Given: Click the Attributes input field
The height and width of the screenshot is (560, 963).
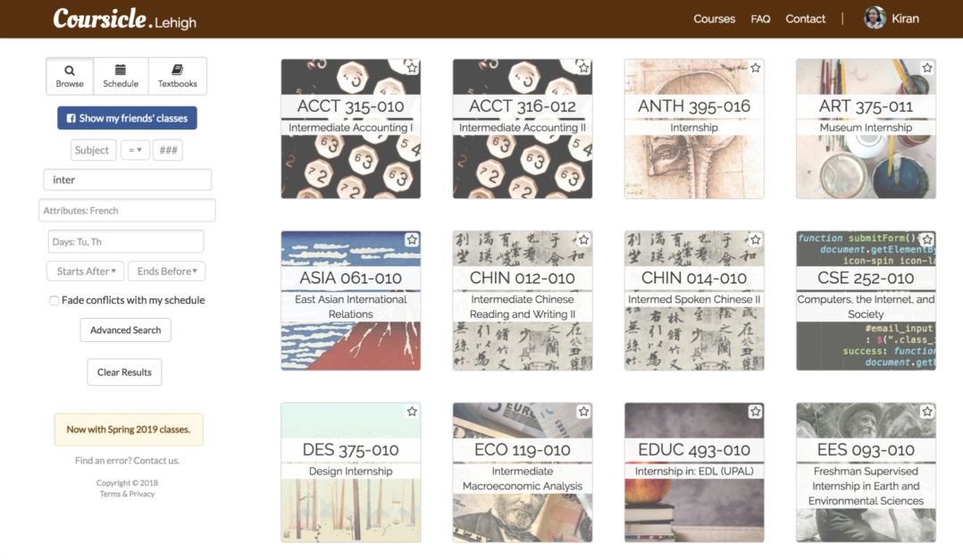Looking at the screenshot, I should click(x=127, y=211).
